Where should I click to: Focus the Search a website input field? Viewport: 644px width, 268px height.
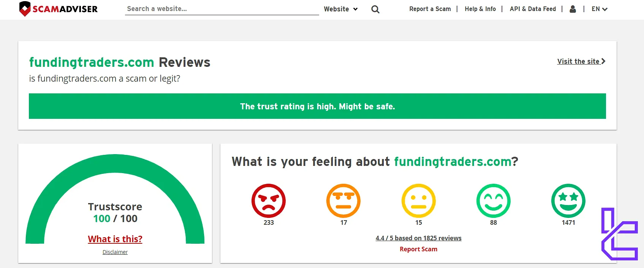point(222,9)
